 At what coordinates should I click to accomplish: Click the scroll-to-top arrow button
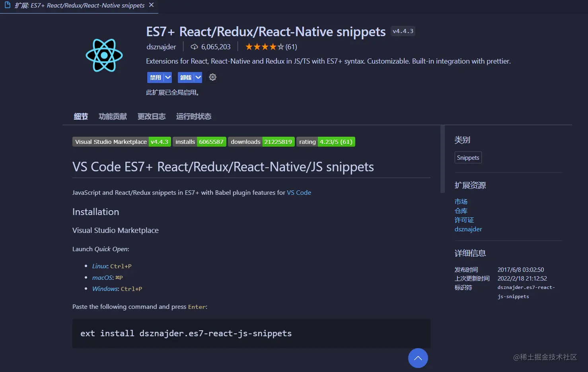pyautogui.click(x=418, y=358)
